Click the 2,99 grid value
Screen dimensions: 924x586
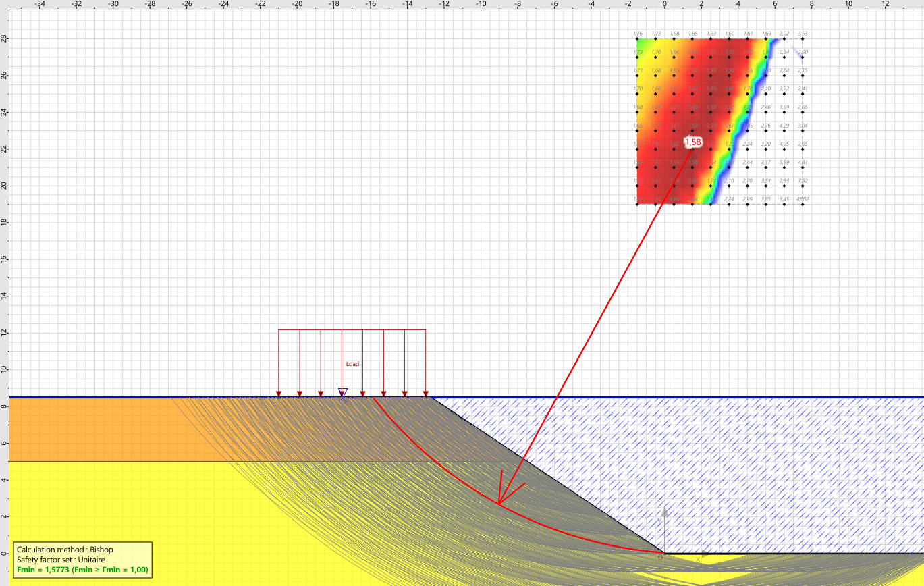(x=747, y=199)
